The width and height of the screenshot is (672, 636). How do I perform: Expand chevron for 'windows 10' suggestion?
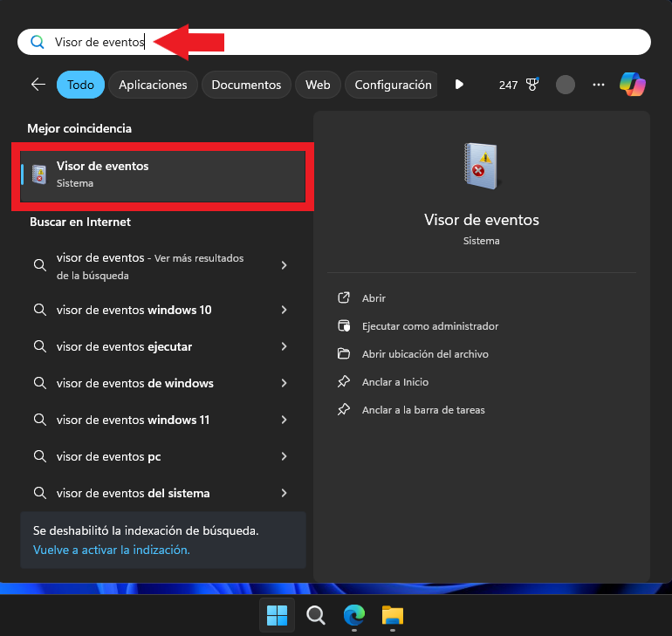click(x=285, y=310)
